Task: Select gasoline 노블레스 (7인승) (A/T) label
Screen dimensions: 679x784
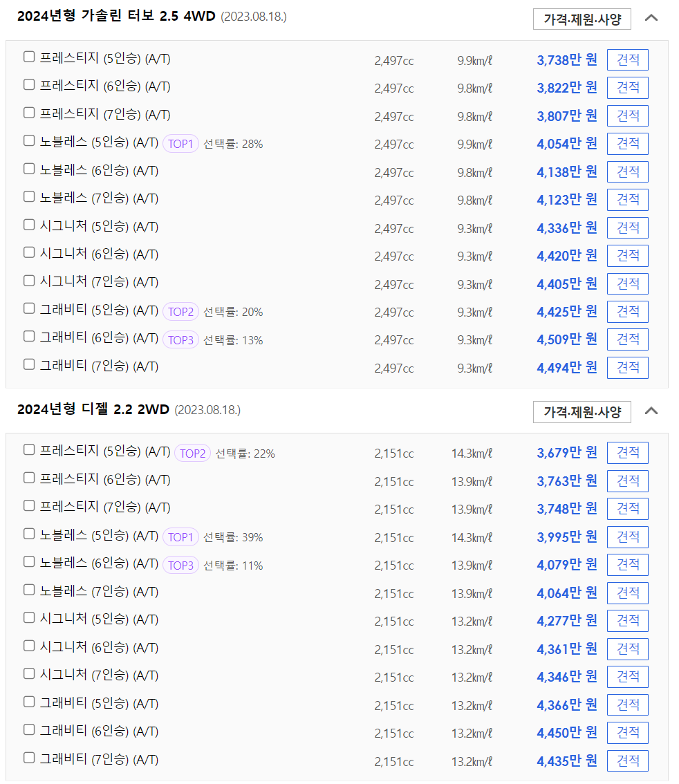Action: 99,198
